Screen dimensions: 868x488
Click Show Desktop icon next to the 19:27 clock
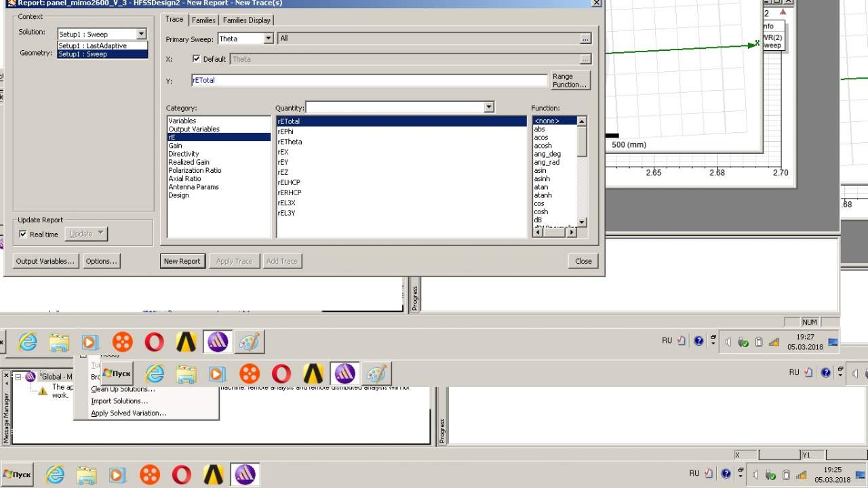pyautogui.click(x=833, y=342)
